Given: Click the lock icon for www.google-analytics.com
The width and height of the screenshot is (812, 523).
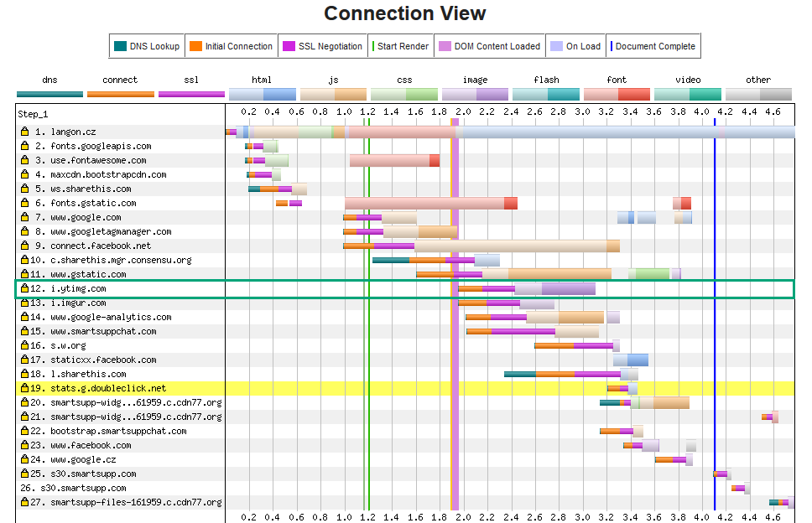Looking at the screenshot, I should pos(24,317).
